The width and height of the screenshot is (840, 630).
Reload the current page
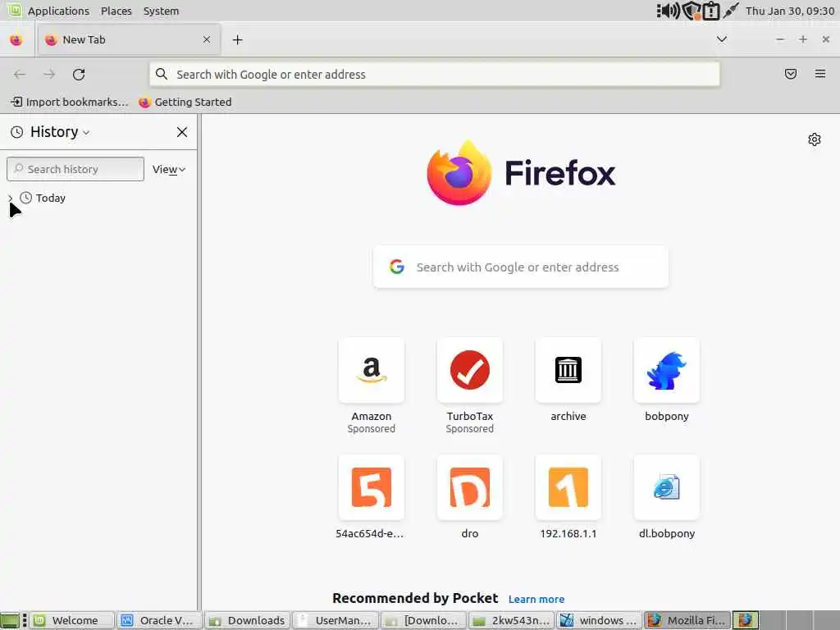coord(79,75)
